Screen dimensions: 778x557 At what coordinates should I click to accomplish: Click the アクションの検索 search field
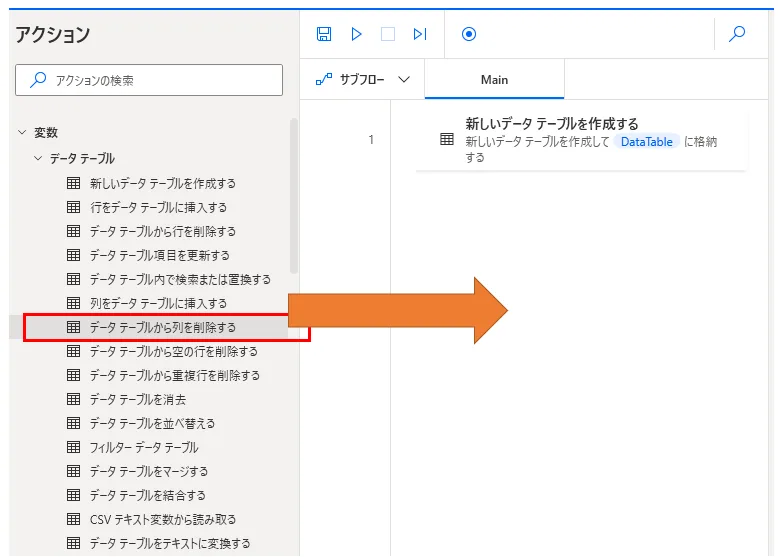point(149,80)
